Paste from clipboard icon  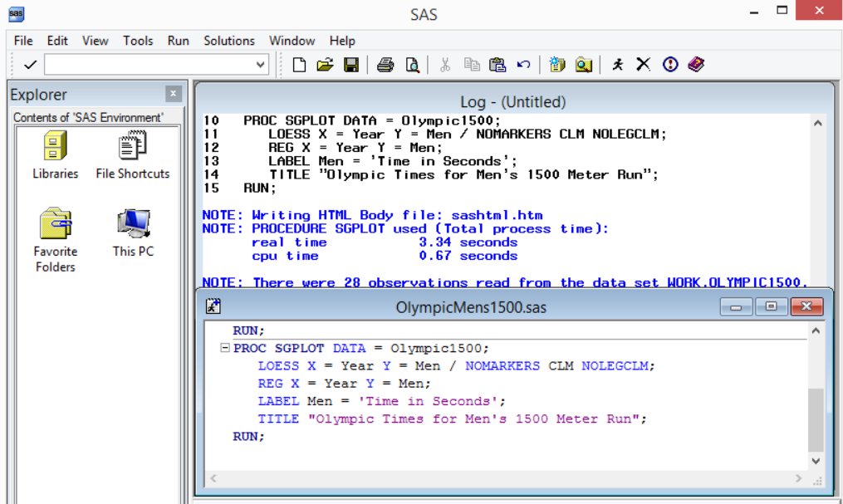tap(497, 65)
